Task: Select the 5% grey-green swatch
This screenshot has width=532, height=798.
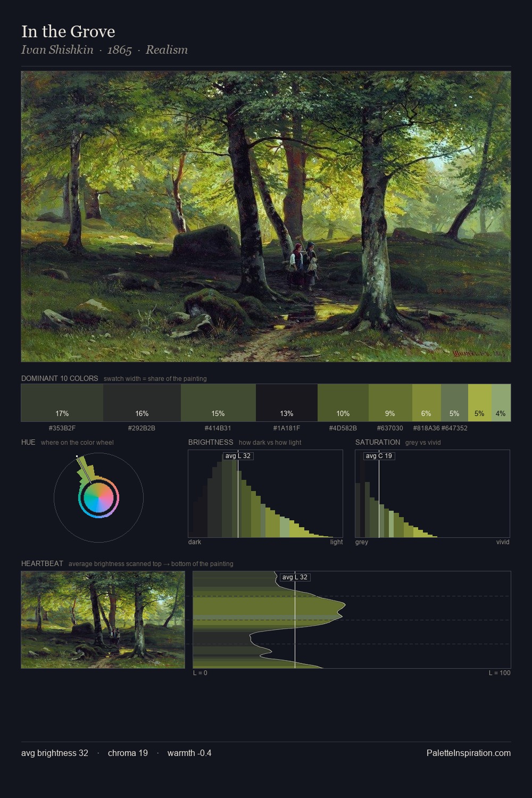Action: tap(454, 403)
